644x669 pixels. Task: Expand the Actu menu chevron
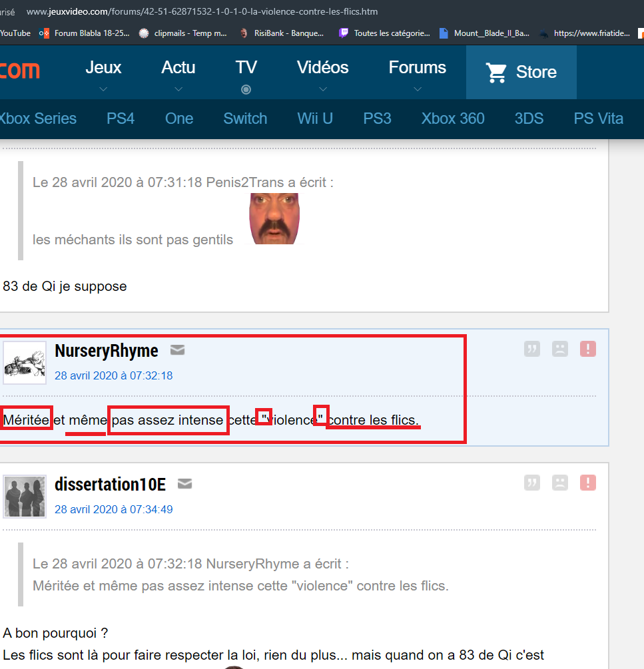point(178,89)
